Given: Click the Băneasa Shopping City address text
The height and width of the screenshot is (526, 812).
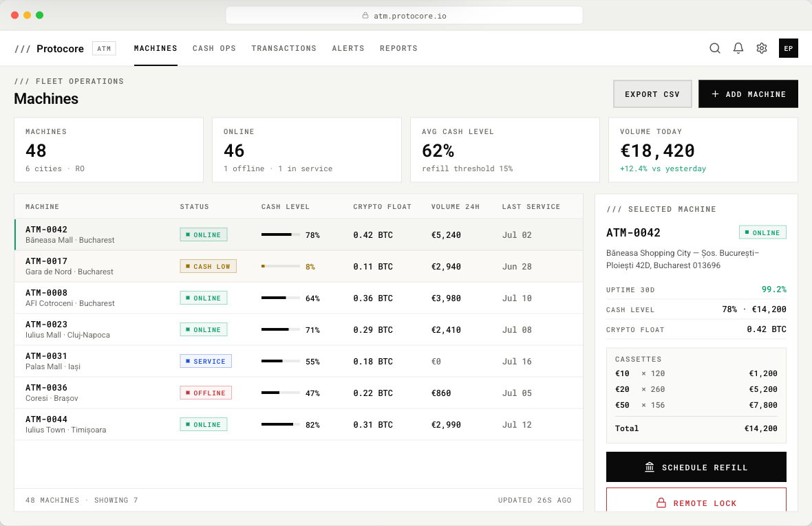Looking at the screenshot, I should (x=683, y=259).
